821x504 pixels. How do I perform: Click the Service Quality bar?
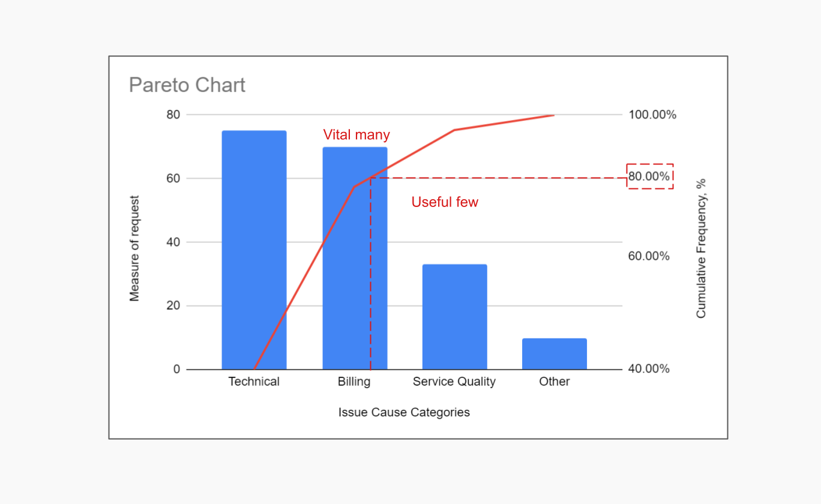click(x=454, y=317)
